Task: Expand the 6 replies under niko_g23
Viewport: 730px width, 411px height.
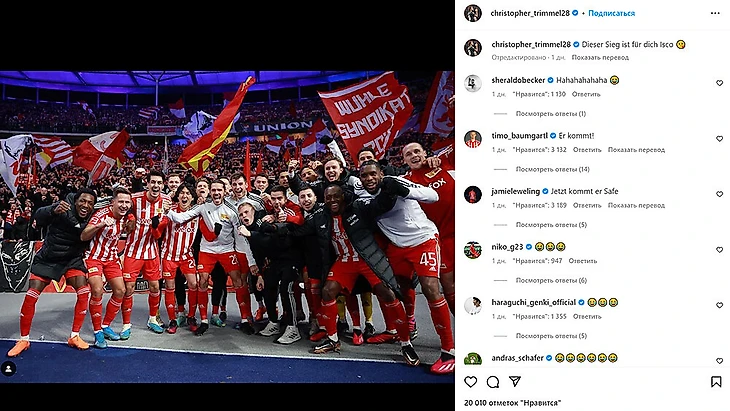Action: (x=551, y=280)
